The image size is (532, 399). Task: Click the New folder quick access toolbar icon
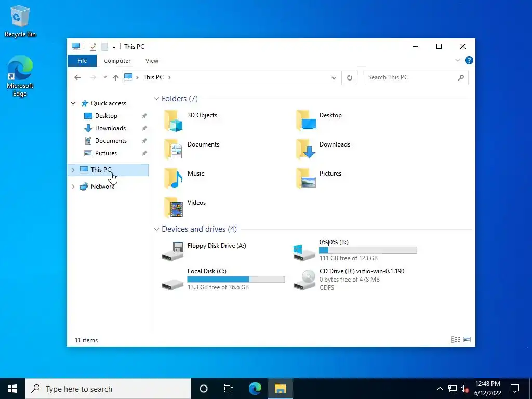104,47
